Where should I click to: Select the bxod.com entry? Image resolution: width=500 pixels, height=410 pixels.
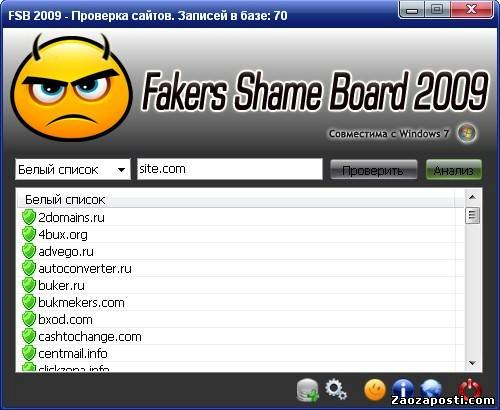[x=240, y=319]
